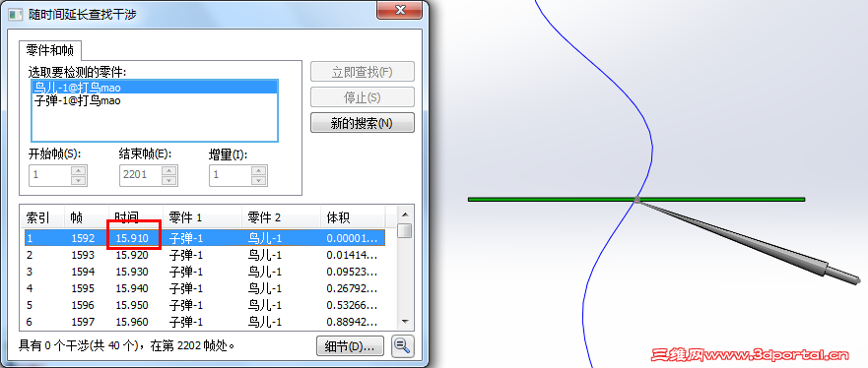Increase 开始帧 with up arrow

click(79, 170)
